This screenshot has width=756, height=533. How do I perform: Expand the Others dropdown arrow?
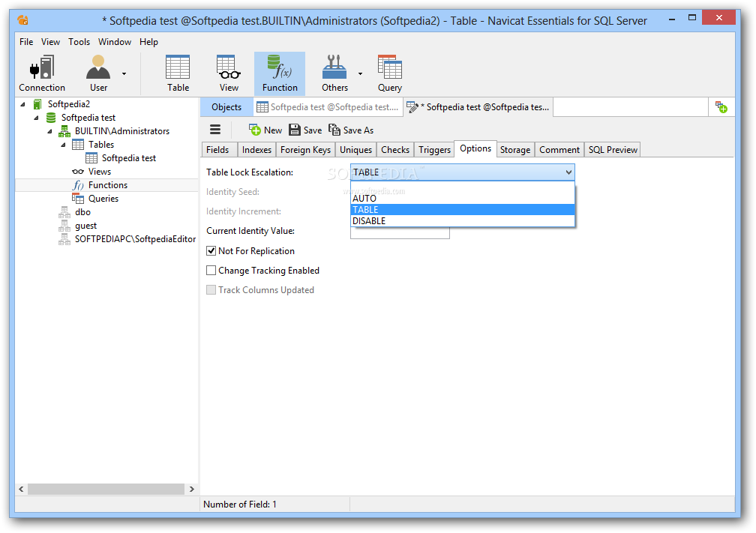click(360, 73)
